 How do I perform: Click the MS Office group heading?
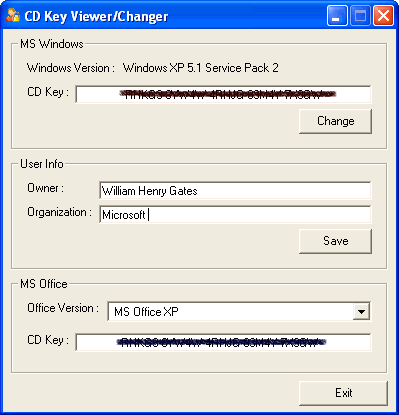[x=44, y=284]
